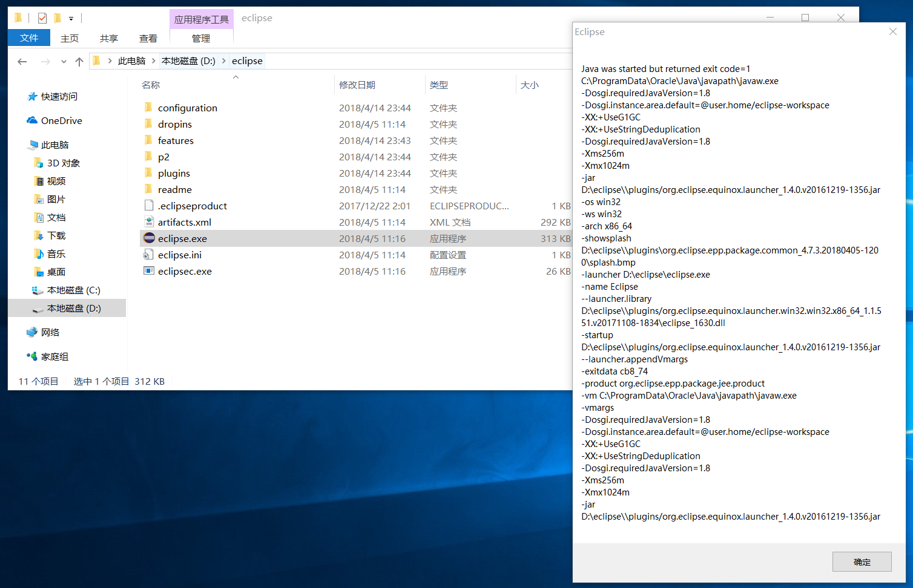Select the plugins folder icon

[x=148, y=172]
